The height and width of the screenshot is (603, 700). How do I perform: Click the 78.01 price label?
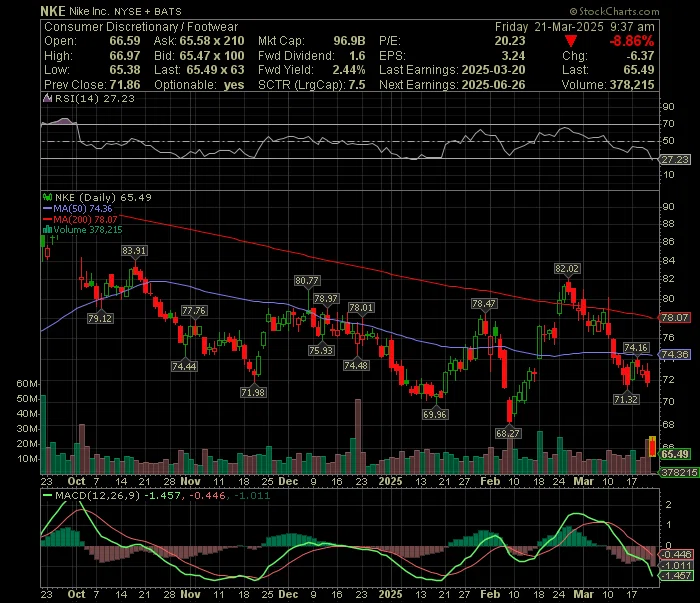tap(361, 308)
